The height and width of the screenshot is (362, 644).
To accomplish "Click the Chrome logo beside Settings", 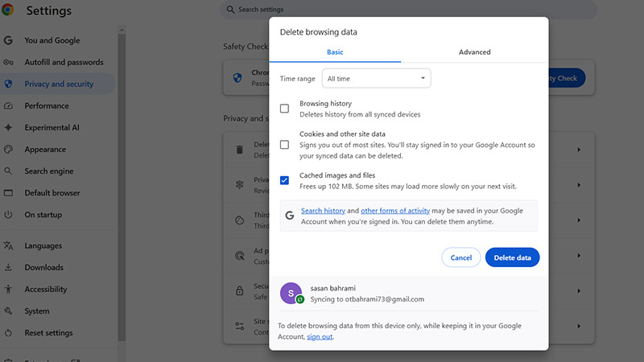I will click(8, 10).
